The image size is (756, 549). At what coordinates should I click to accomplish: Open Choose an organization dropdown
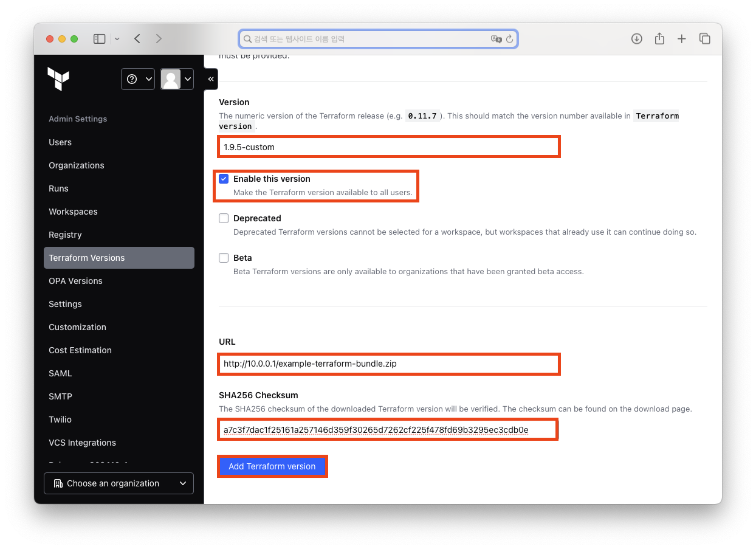(x=119, y=483)
